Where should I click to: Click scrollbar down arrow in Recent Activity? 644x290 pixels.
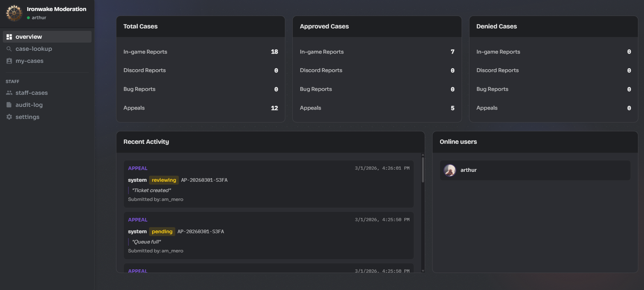pyautogui.click(x=423, y=271)
